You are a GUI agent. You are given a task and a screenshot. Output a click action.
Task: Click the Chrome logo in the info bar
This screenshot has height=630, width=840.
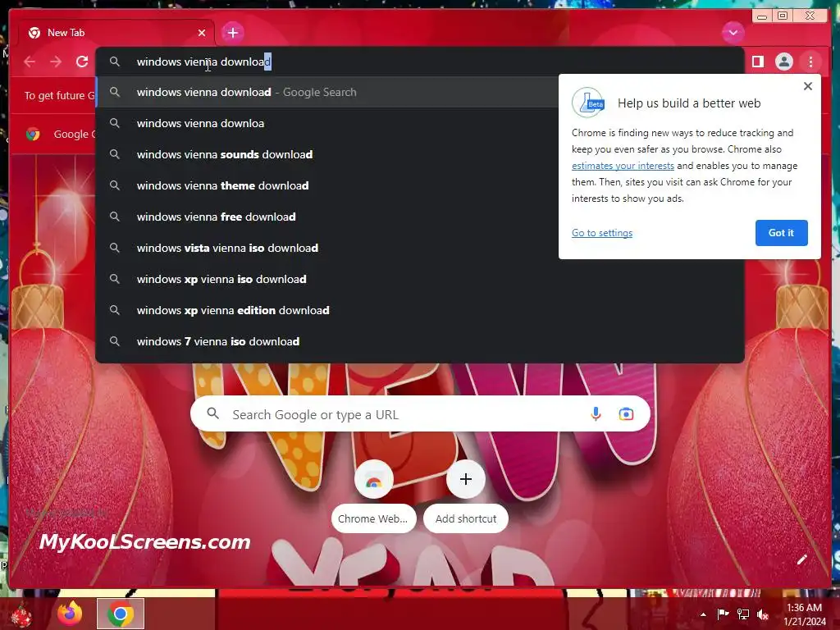click(x=33, y=134)
